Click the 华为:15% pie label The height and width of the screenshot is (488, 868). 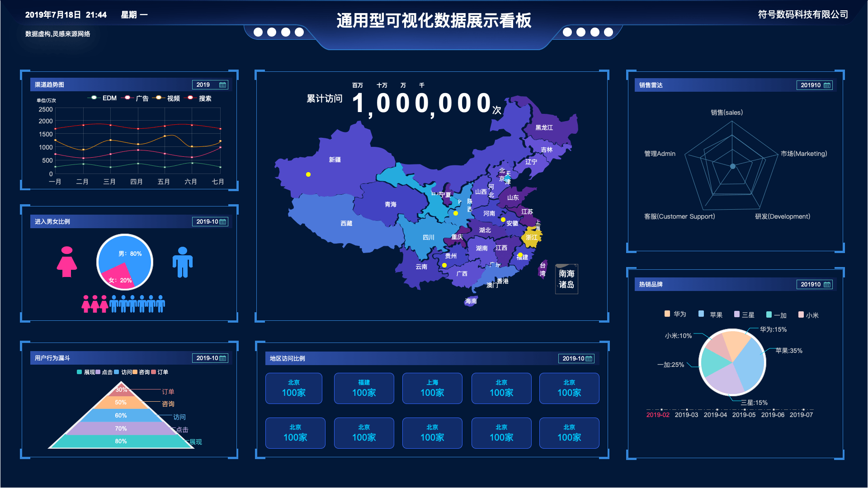click(x=773, y=329)
